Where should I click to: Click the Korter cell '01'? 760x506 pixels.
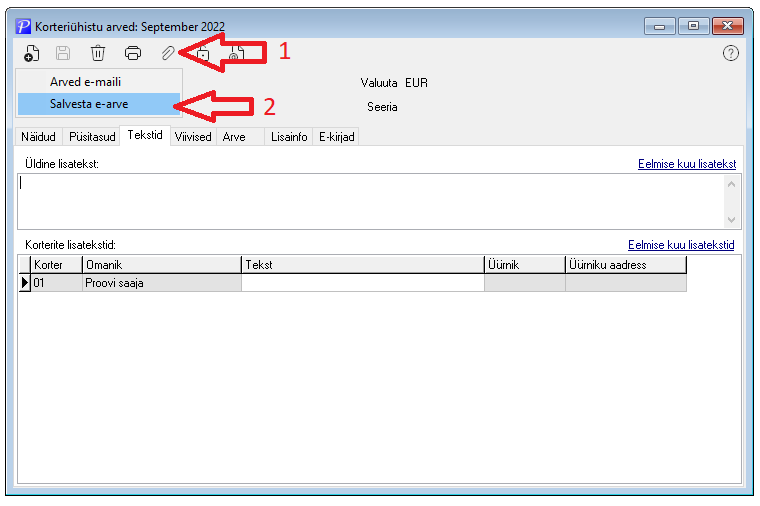click(x=56, y=283)
